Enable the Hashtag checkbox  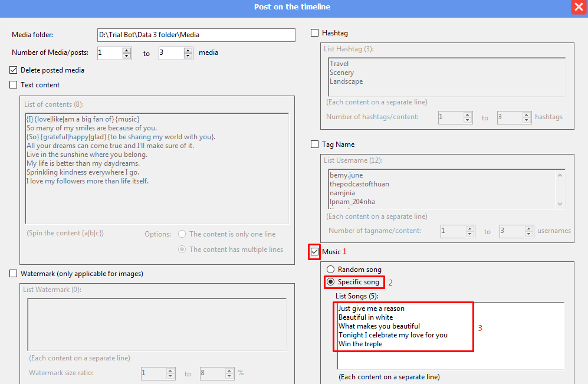coord(315,33)
